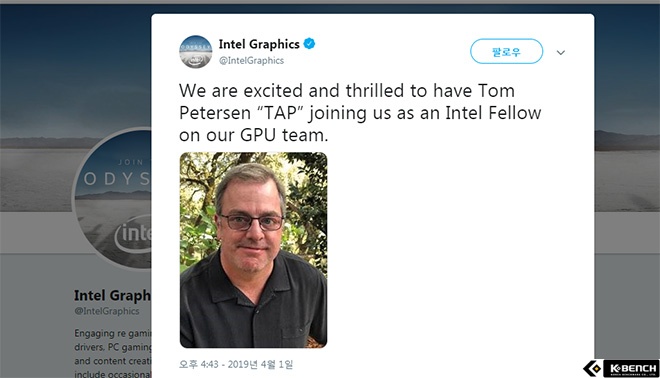The width and height of the screenshot is (660, 378).
Task: Click the 팔로우 follow button
Action: [x=506, y=51]
